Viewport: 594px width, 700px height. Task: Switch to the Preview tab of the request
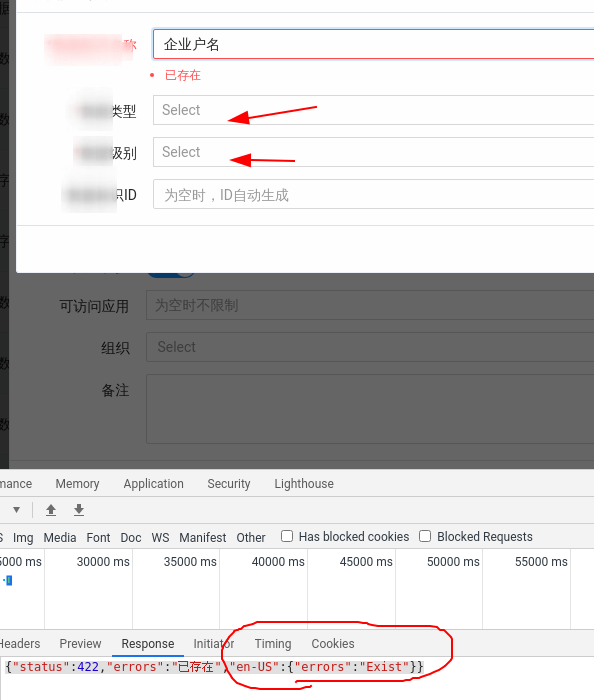80,643
